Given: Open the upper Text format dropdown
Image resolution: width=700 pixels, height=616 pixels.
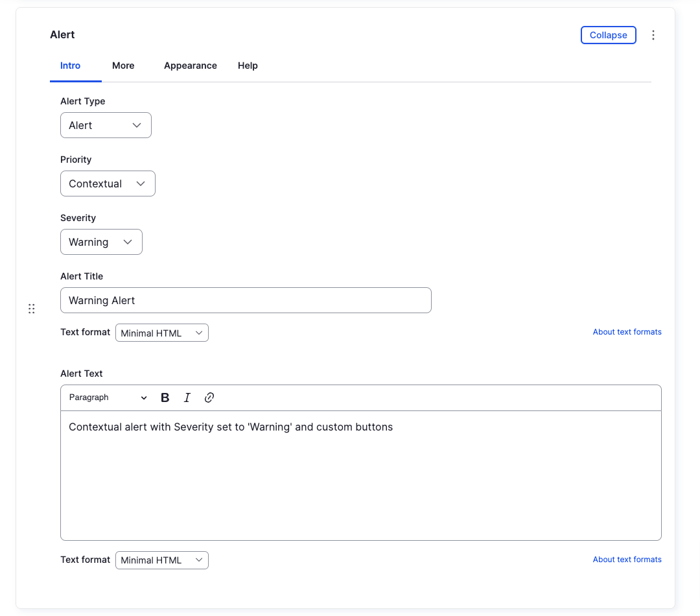Looking at the screenshot, I should click(x=161, y=333).
